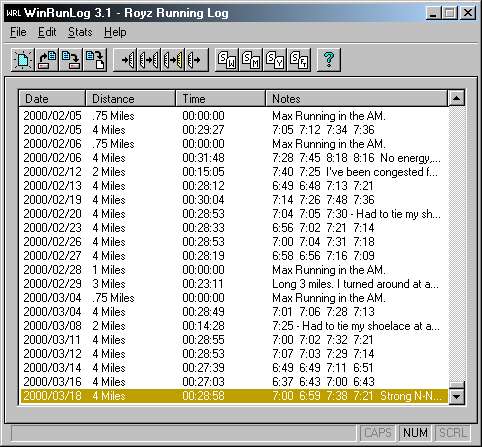Click the note "Long 3 miles. I turned around at a..."
This screenshot has height=447, width=482.
[356, 284]
